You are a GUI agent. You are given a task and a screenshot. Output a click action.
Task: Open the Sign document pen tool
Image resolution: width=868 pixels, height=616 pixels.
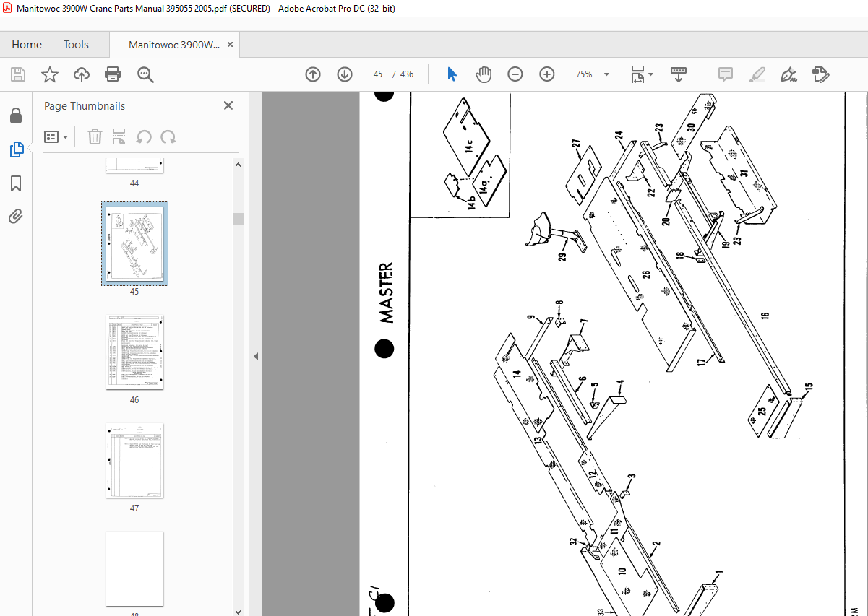pyautogui.click(x=788, y=74)
